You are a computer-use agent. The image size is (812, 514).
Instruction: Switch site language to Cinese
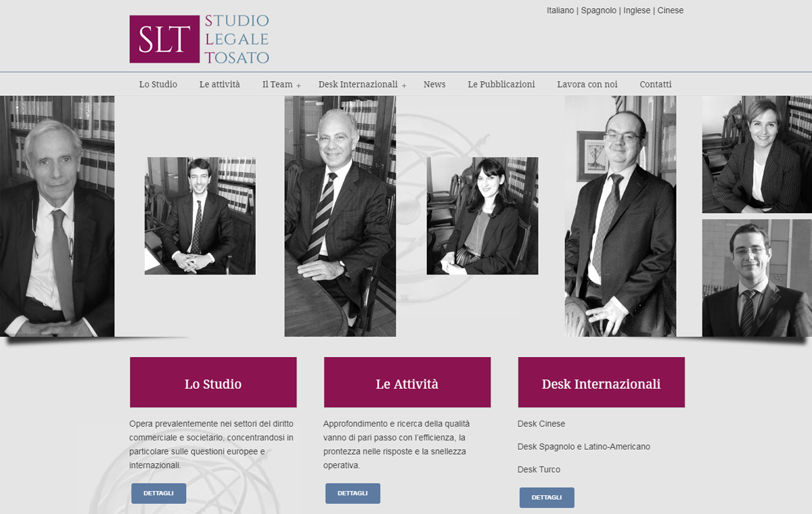(671, 10)
